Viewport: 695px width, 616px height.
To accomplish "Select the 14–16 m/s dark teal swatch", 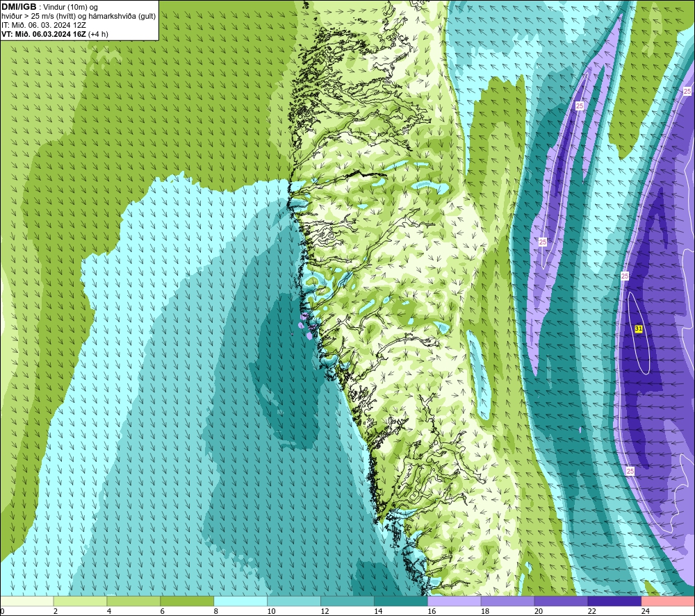I will [401, 601].
